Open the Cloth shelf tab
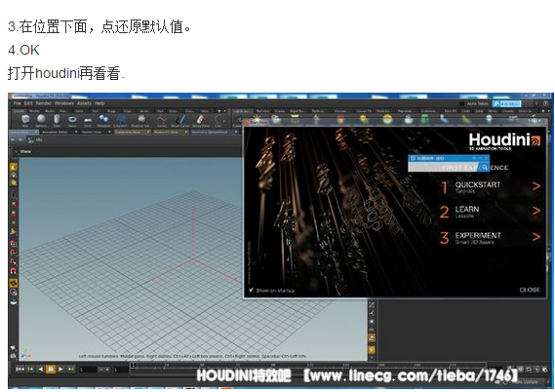Image resolution: width=555 pixels, height=392 pixels. tap(466, 111)
